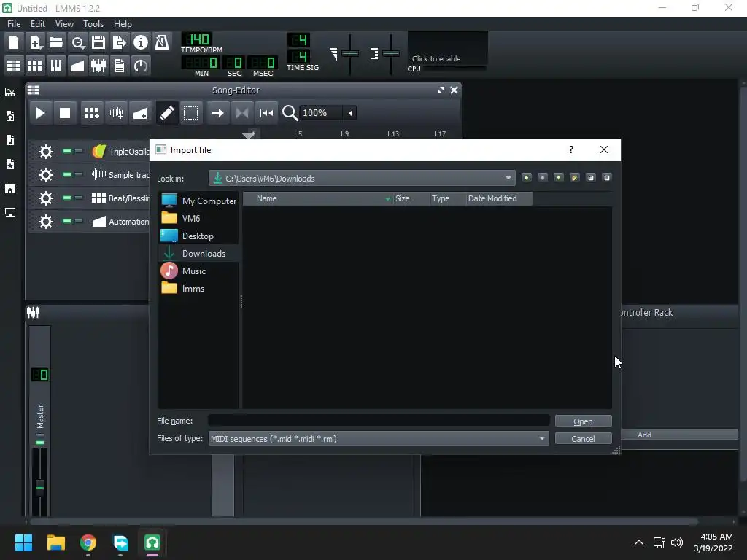Open My Computer sidebar tab

click(10, 212)
